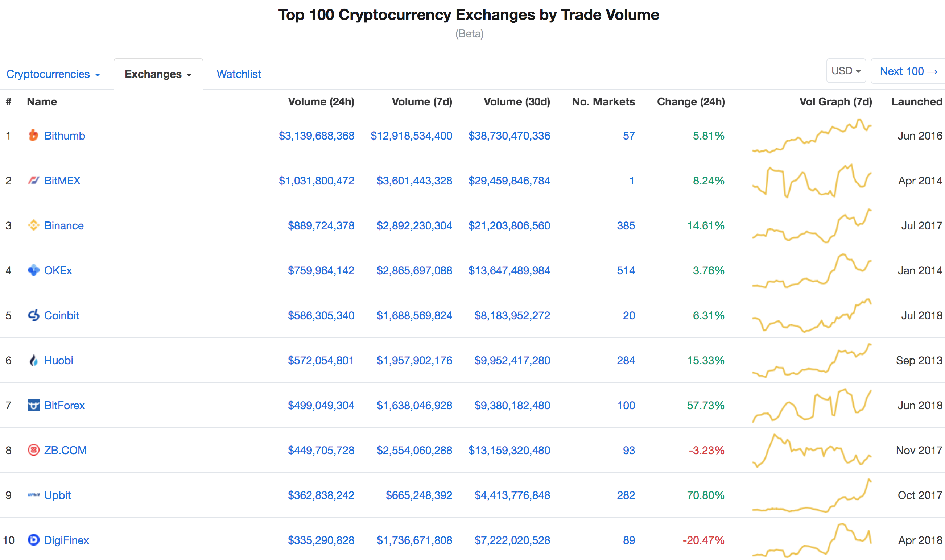Open the DigiFinex exchange link

tap(66, 540)
